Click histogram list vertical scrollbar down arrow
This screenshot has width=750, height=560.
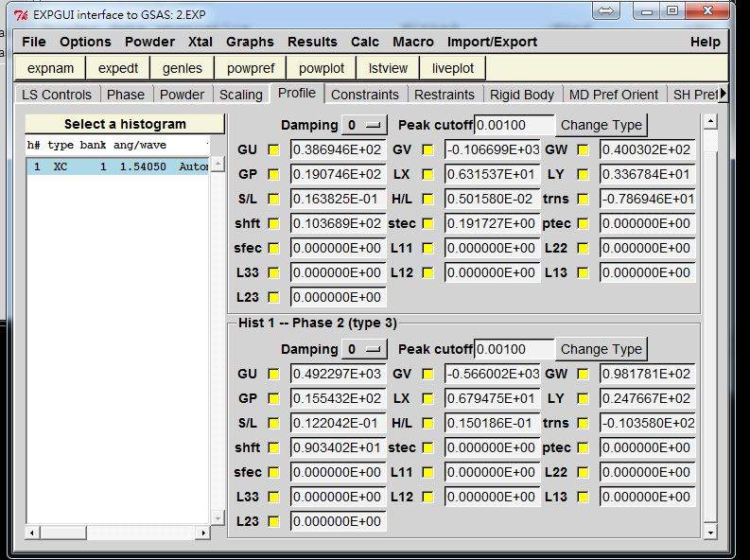click(x=218, y=518)
